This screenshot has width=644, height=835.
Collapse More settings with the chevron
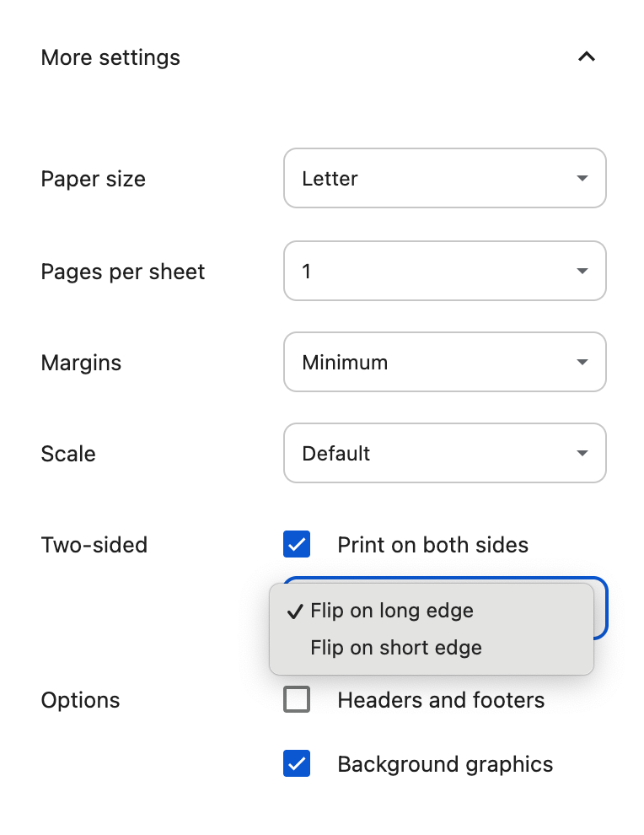point(587,57)
